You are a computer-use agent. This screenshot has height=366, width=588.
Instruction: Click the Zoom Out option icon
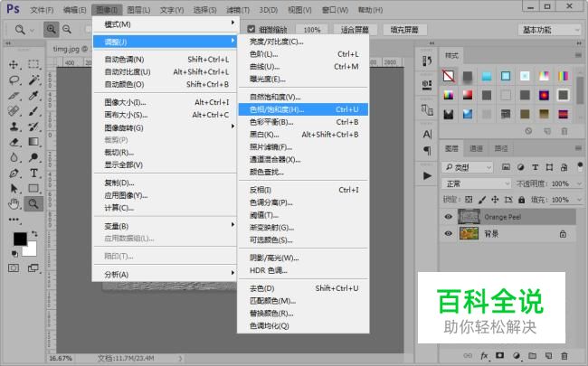point(67,29)
